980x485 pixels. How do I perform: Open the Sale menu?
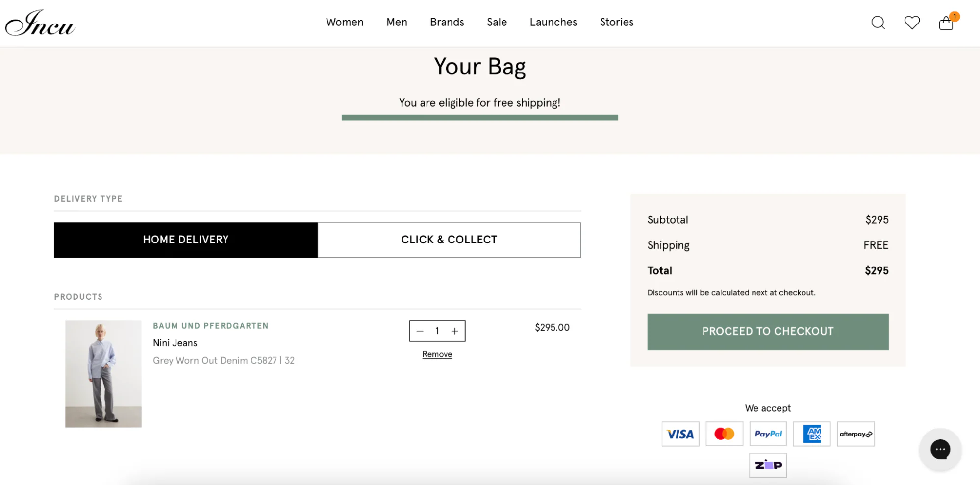[x=497, y=22]
